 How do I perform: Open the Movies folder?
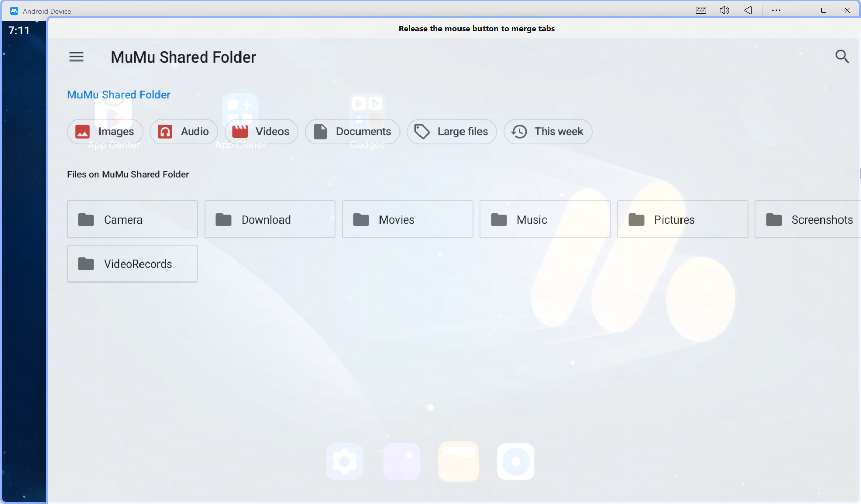click(x=408, y=219)
